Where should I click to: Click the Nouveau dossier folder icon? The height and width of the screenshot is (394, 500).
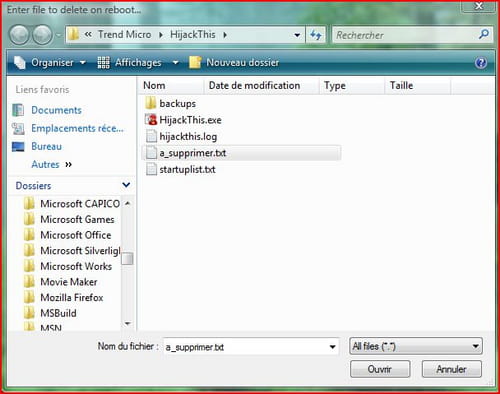tap(195, 62)
